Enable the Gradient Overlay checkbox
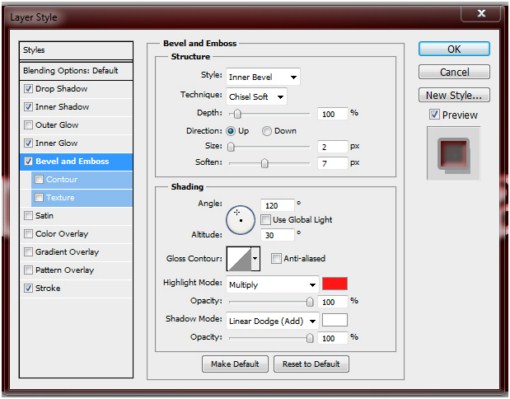 pyautogui.click(x=28, y=252)
